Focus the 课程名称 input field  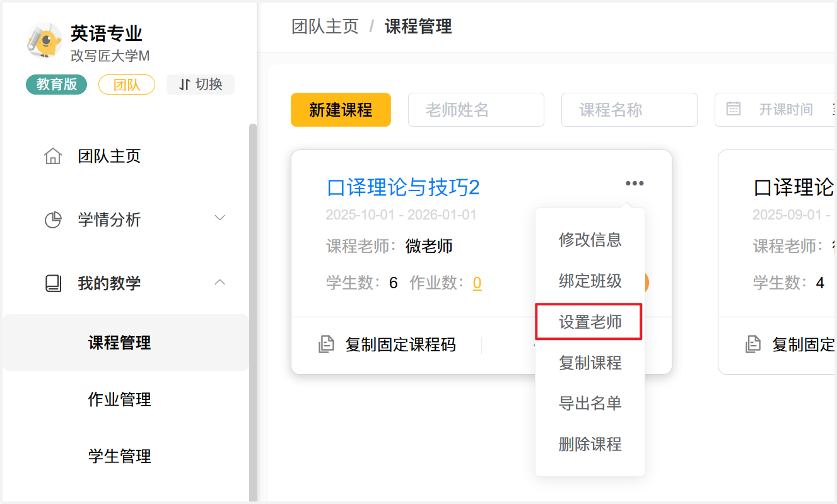(629, 110)
